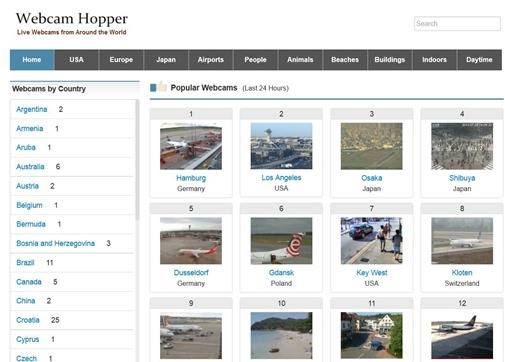Open the Armenia country link

(x=30, y=129)
